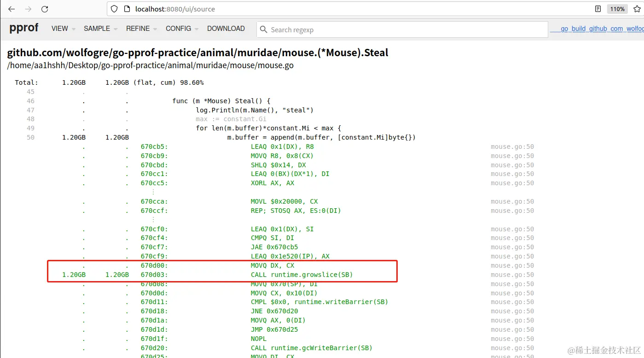Click source line 47 log.Println
Viewport: 644px width, 358px height.
click(254, 110)
